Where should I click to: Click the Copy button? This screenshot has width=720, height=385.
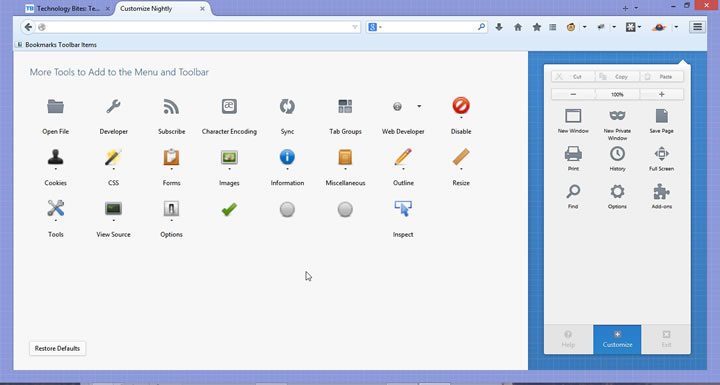click(617, 77)
